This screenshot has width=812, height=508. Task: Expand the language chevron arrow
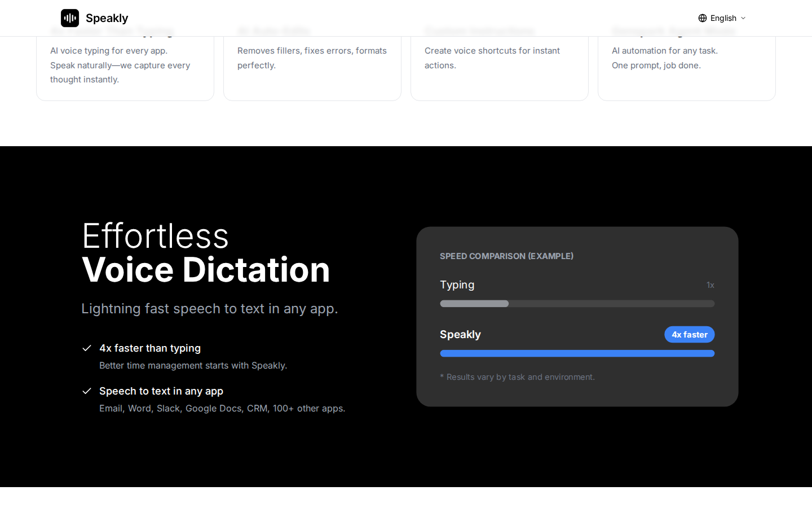pyautogui.click(x=743, y=18)
